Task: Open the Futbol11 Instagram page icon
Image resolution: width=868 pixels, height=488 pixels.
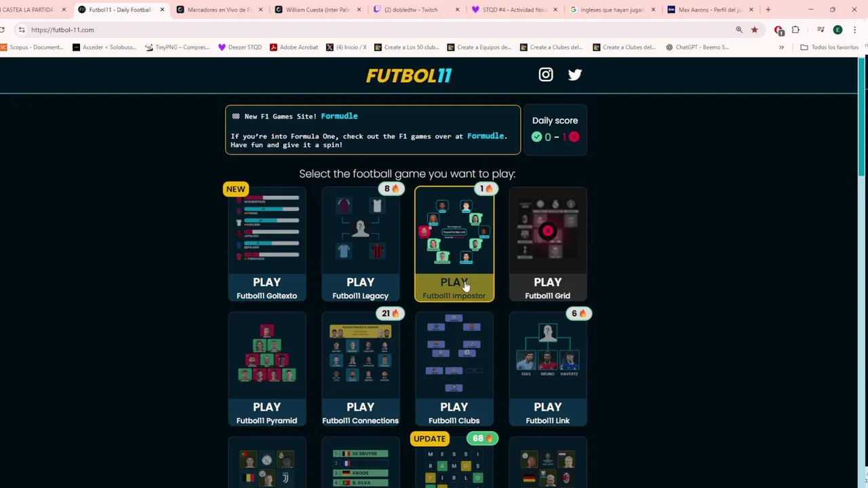Action: 546,75
